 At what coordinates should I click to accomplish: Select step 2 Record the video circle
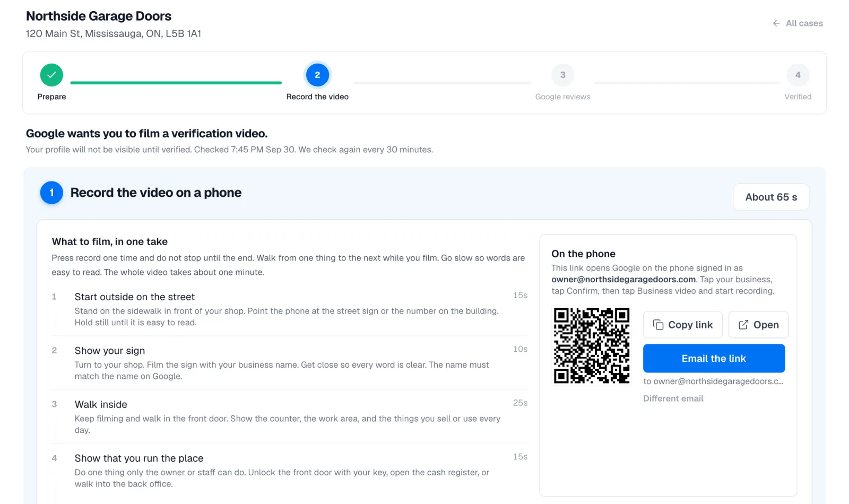click(x=317, y=75)
